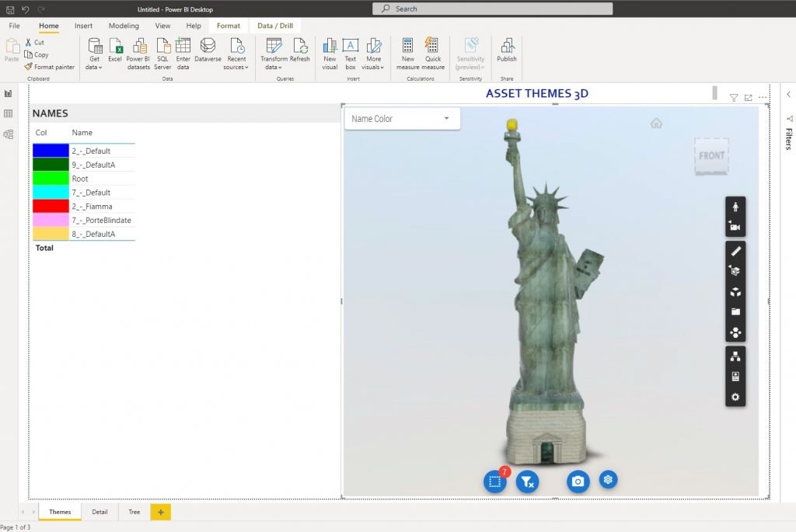Click the home view icon in 3D viewer
796x532 pixels.
[656, 123]
